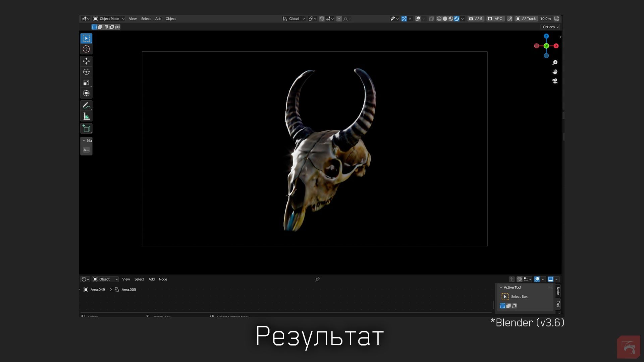Open the Object Mode dropdown

(109, 19)
